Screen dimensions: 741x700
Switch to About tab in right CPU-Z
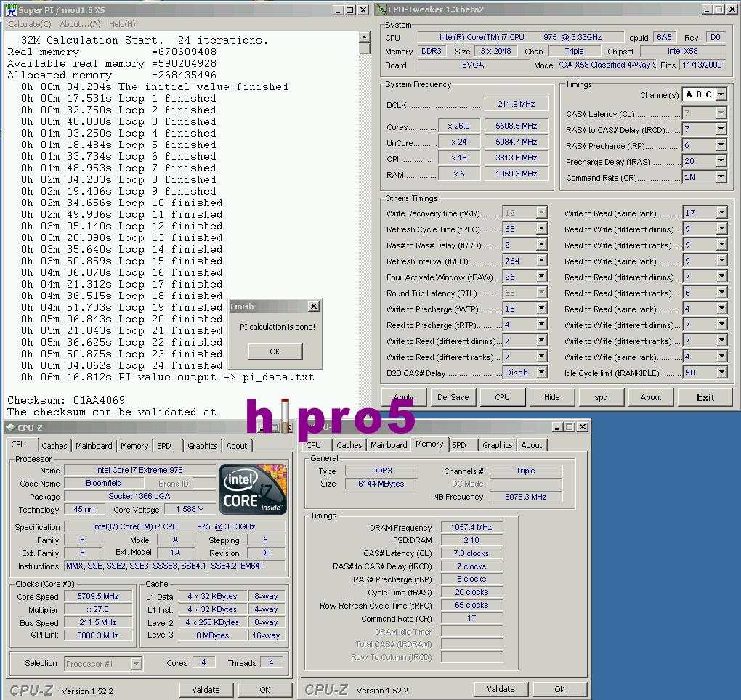pos(531,445)
